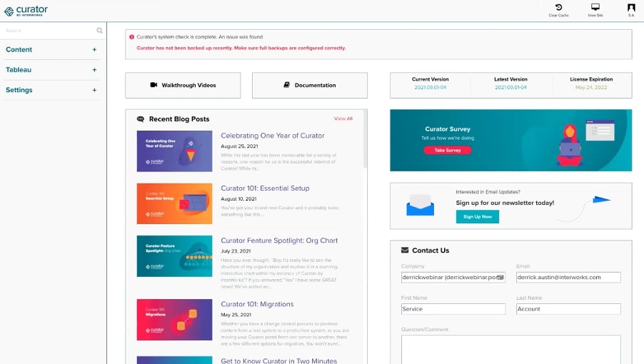The height and width of the screenshot is (364, 644).
Task: Open the Content sidebar section
Action: point(19,50)
